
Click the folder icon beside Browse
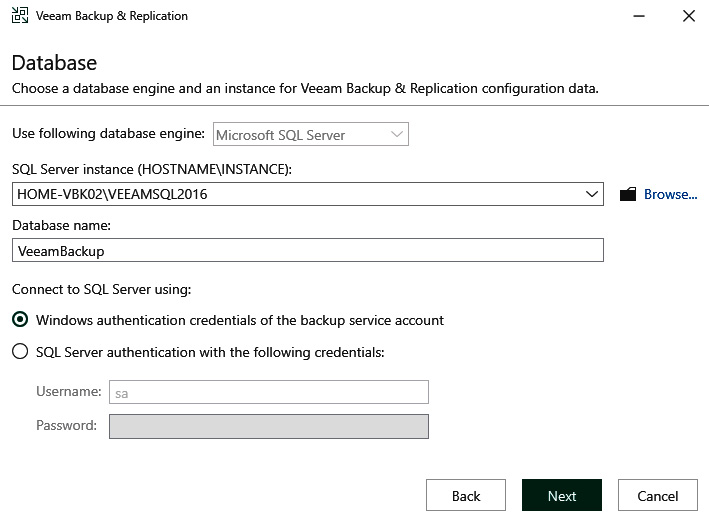click(628, 194)
